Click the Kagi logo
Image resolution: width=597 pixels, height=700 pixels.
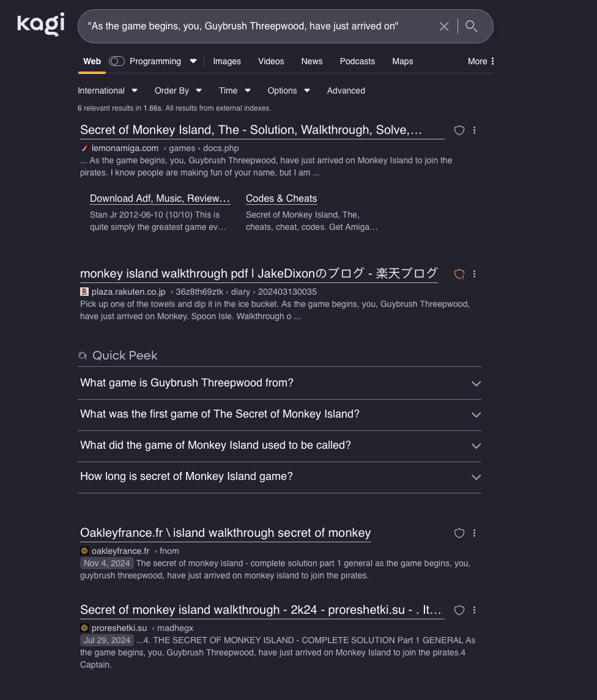[x=40, y=24]
